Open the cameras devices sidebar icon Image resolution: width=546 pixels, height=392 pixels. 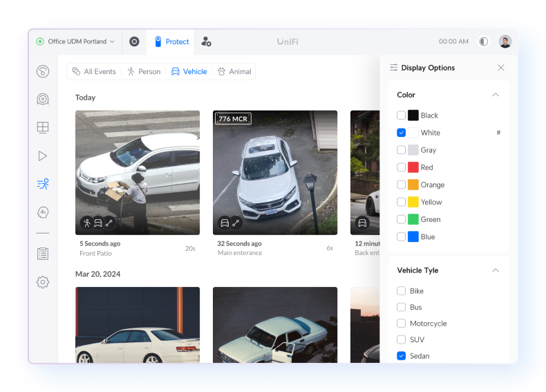[x=43, y=100]
